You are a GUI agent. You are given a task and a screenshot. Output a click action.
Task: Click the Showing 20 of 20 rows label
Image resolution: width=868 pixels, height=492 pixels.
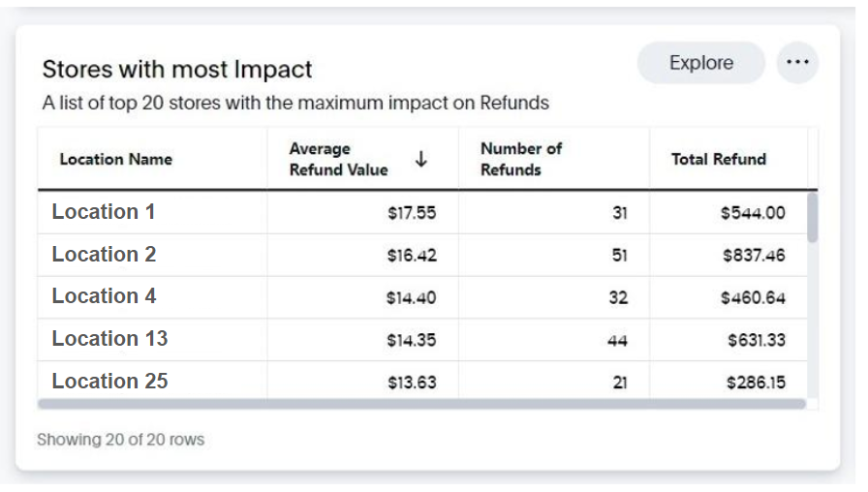coord(121,440)
